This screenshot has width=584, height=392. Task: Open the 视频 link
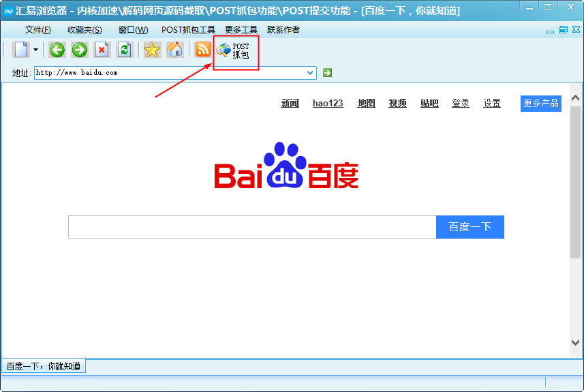397,103
